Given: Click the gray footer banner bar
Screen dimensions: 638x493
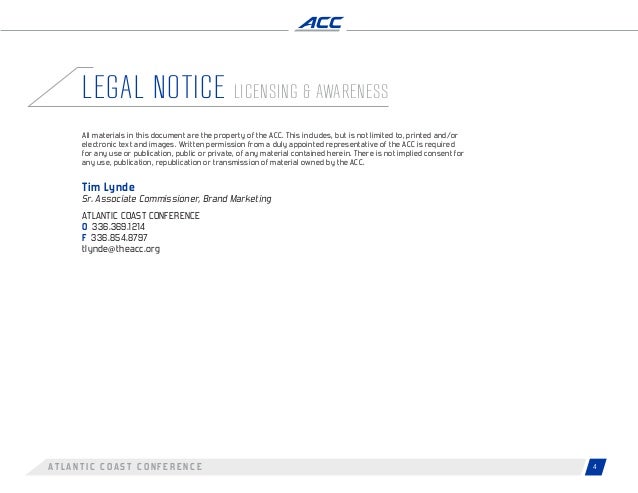Looking at the screenshot, I should pyautogui.click(x=305, y=467).
